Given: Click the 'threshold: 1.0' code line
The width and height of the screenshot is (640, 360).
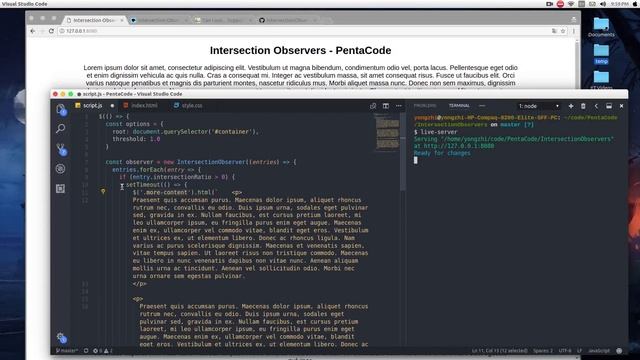Looking at the screenshot, I should pyautogui.click(x=136, y=139).
